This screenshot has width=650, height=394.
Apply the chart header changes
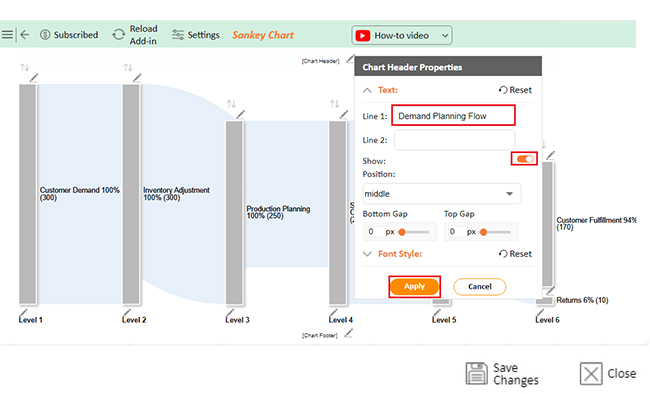click(415, 287)
